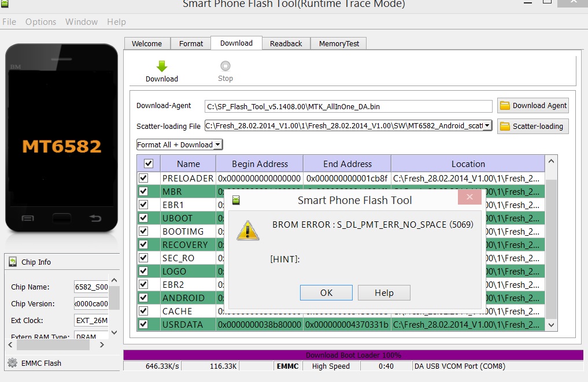Open the Format All + Download dropdown

(180, 144)
